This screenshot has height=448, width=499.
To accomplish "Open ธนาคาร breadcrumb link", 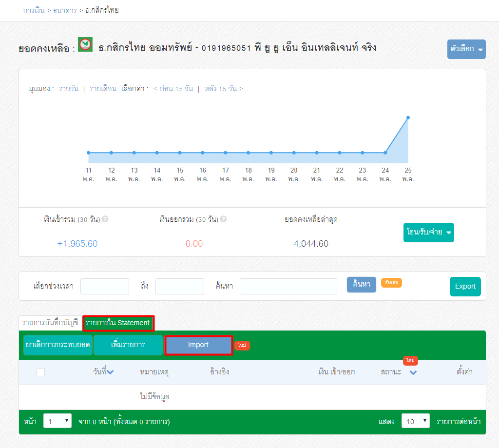I will (65, 11).
